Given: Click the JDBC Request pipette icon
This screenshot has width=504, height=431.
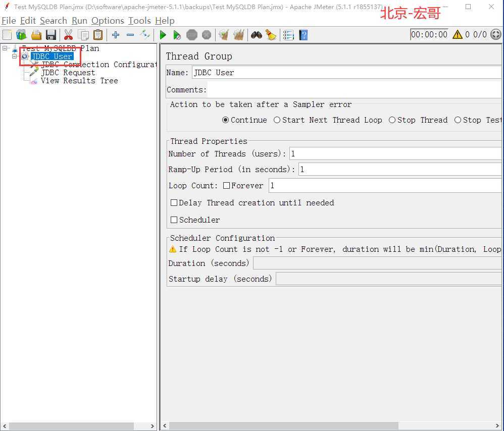Looking at the screenshot, I should (34, 72).
